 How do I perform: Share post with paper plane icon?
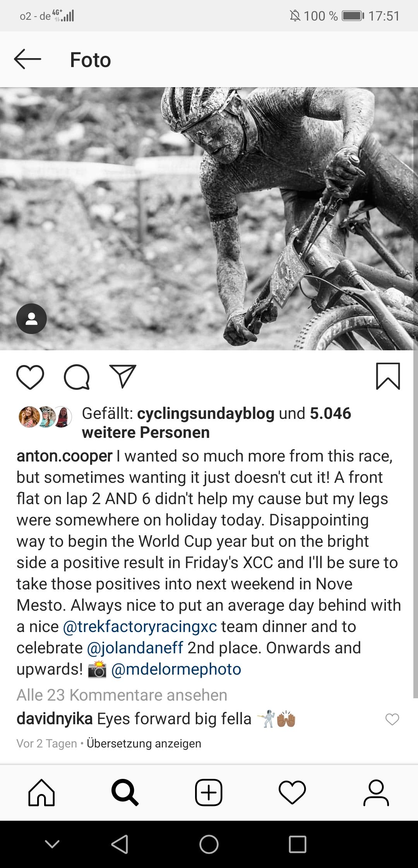(123, 376)
